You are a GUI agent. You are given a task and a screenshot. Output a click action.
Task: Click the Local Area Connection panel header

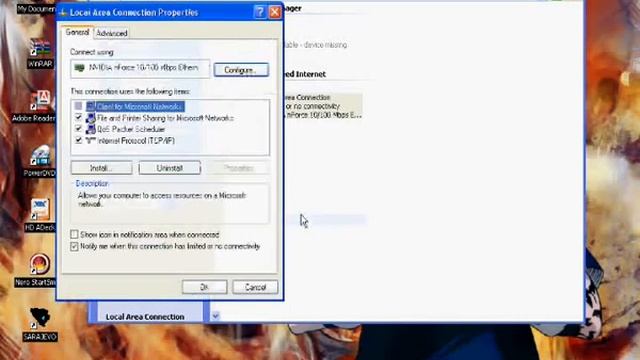click(x=145, y=317)
